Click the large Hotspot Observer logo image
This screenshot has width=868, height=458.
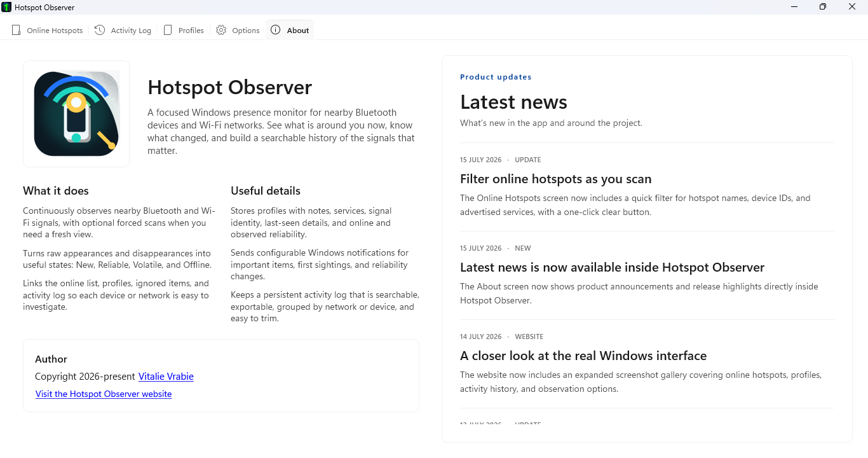coord(76,114)
